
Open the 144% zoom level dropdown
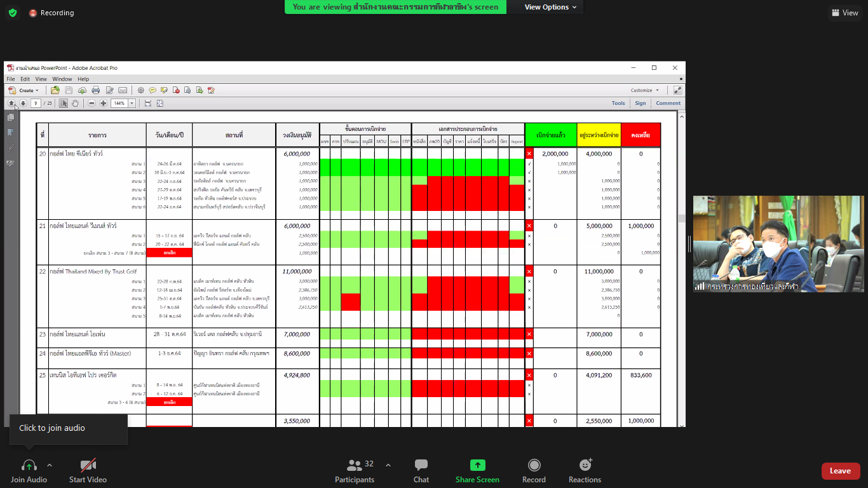pyautogui.click(x=132, y=103)
